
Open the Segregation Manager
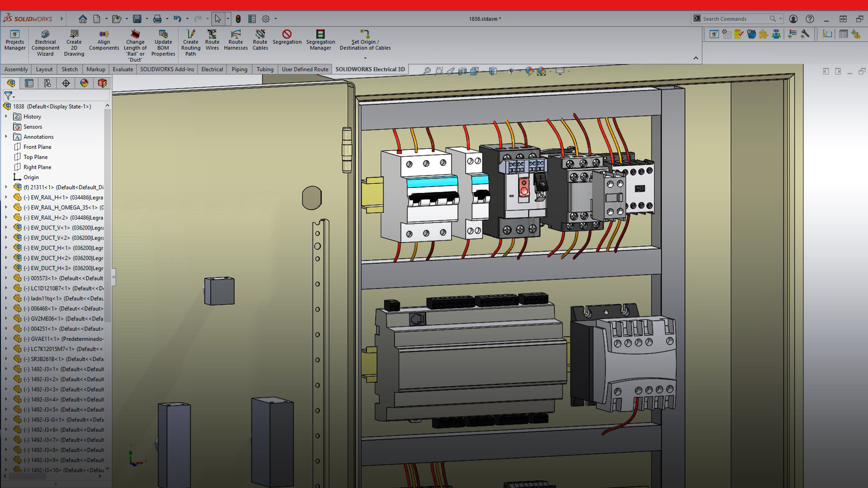point(321,41)
